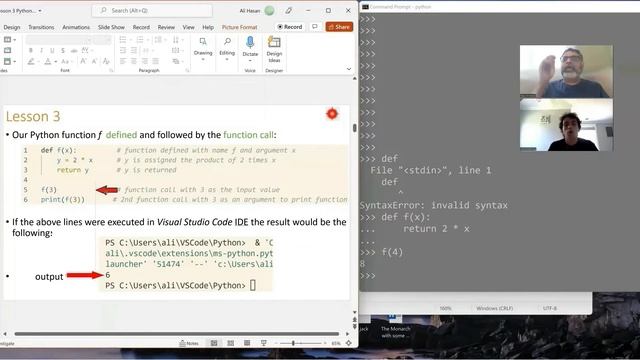Click the Search box in title bar
Image resolution: width=640 pixels, height=360 pixels.
pyautogui.click(x=152, y=10)
